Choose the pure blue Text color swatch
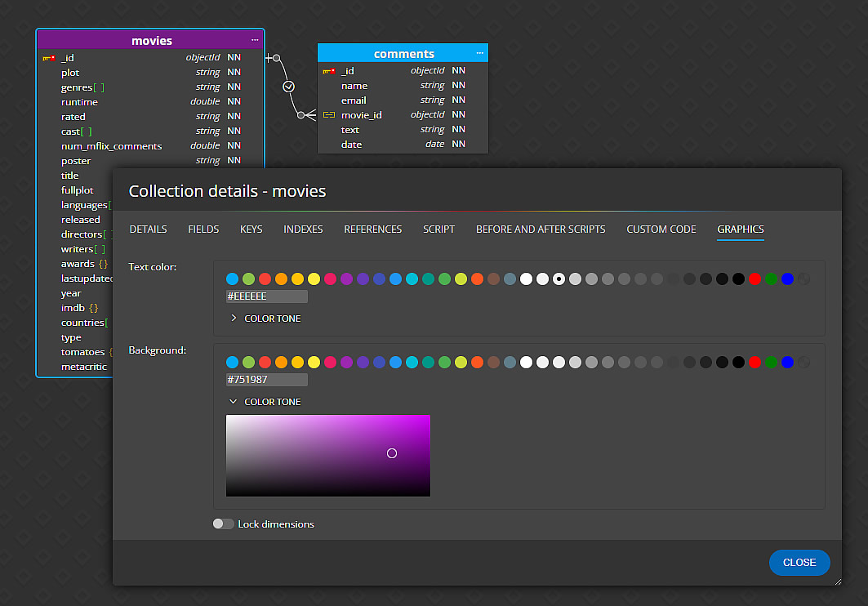 click(787, 279)
